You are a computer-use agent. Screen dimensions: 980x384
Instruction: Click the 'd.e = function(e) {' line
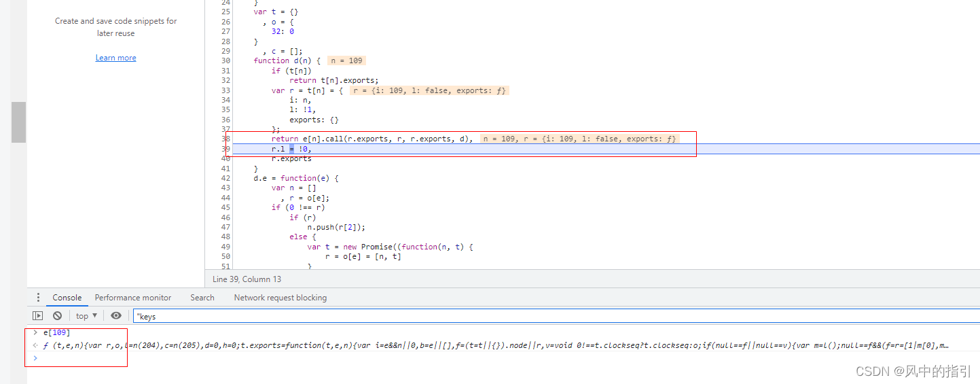point(296,178)
